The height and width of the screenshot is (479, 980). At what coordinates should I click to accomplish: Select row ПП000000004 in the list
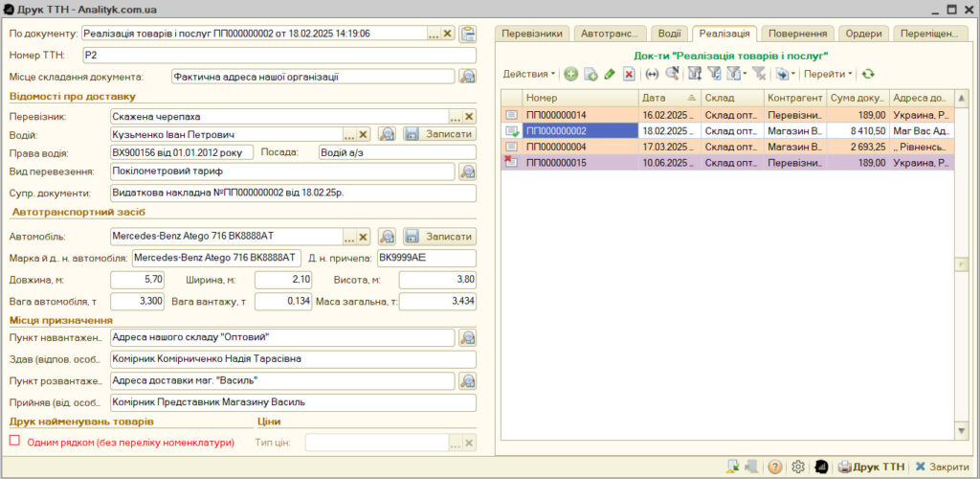(727, 147)
